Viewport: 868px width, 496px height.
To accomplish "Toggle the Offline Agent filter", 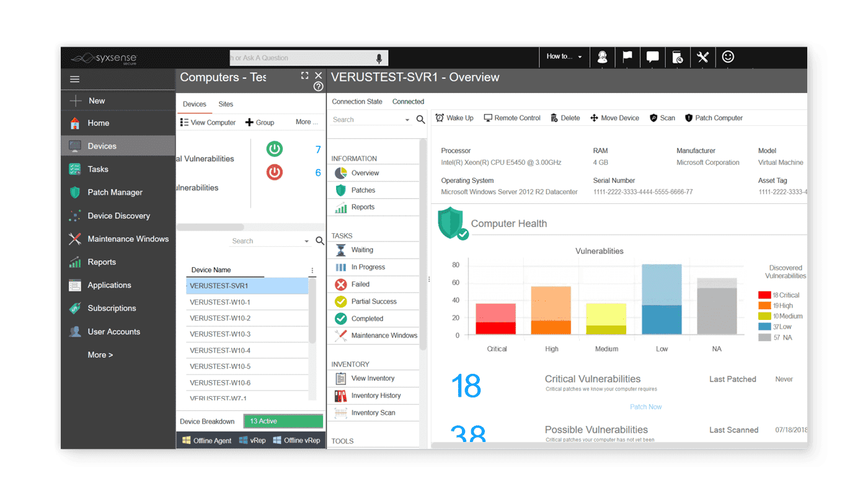I will point(206,440).
